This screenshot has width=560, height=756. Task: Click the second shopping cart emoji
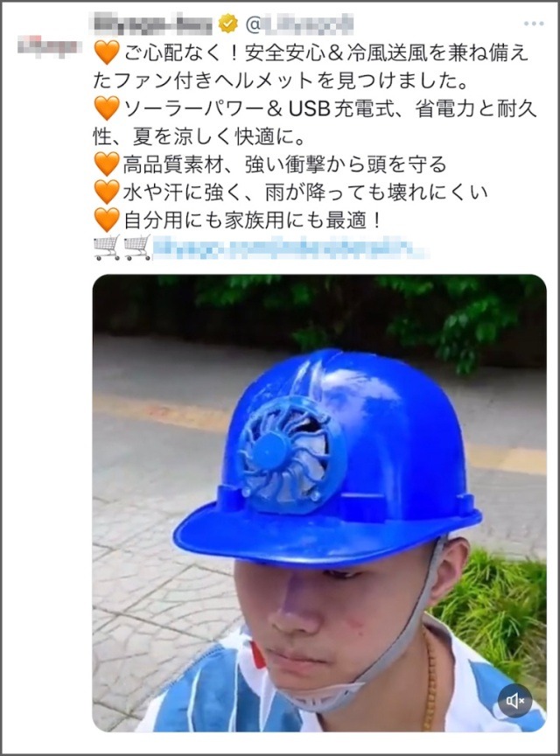137,248
